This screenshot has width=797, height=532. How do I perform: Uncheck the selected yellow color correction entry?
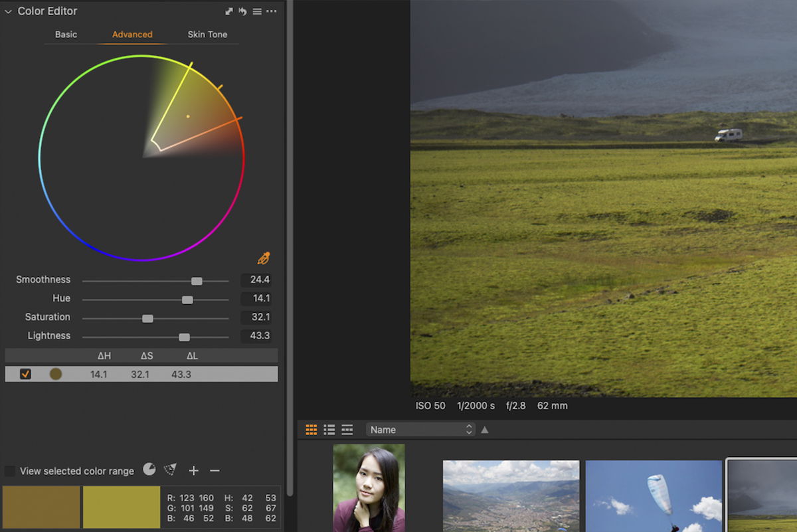point(25,374)
